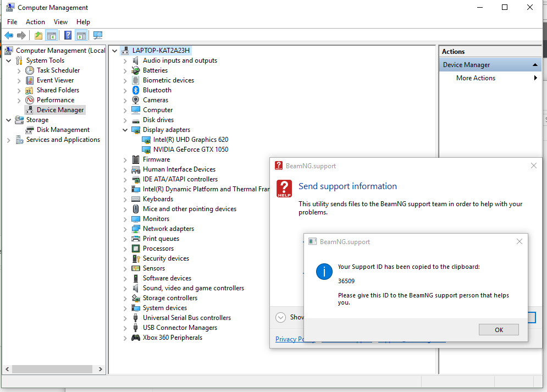The width and height of the screenshot is (547, 392).
Task: Click the left pane horizontal scrollbar thumb
Action: pyautogui.click(x=52, y=369)
